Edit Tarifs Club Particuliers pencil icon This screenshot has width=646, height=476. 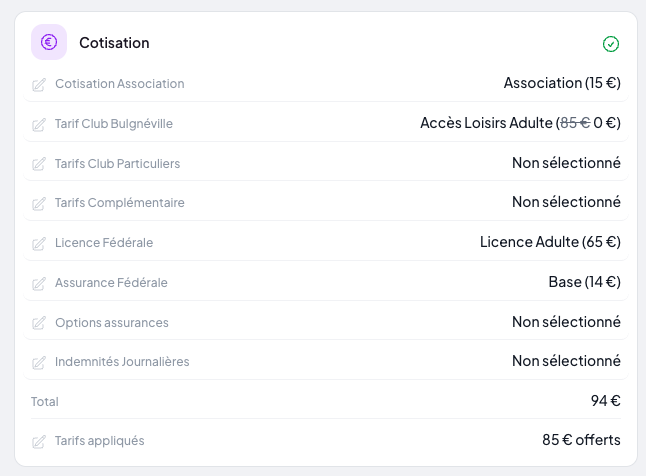(x=39, y=164)
